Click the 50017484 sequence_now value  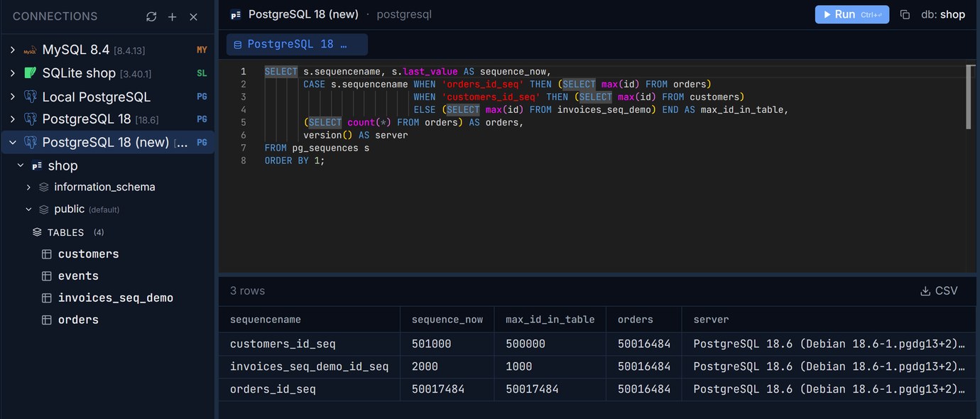tap(438, 389)
